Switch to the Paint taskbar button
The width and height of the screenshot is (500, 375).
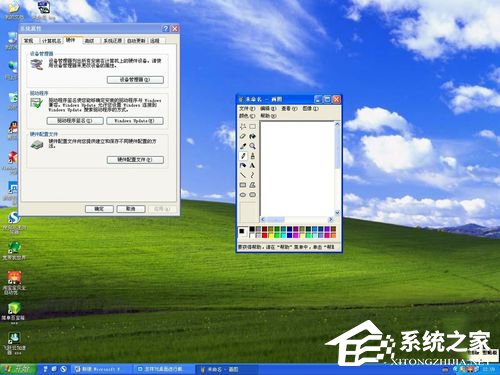click(x=227, y=369)
